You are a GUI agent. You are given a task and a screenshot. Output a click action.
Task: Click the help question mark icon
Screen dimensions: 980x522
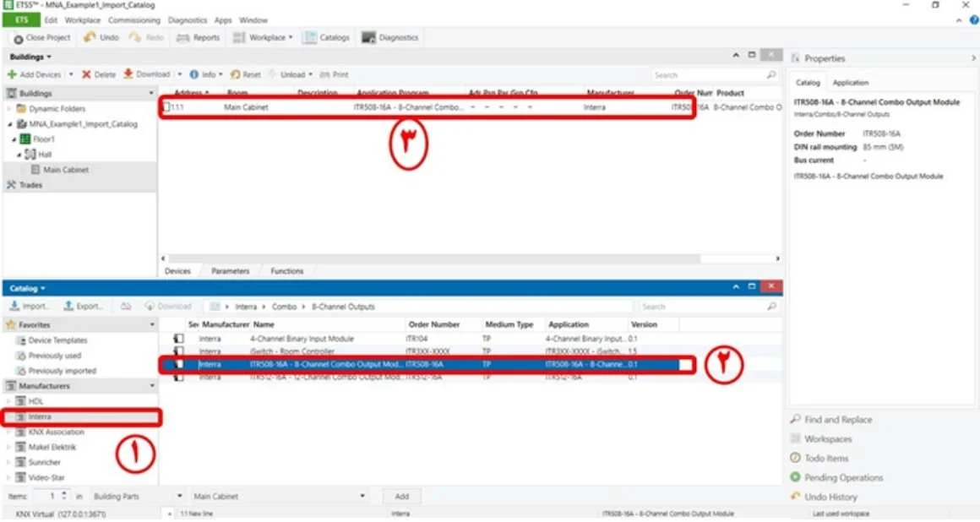click(x=974, y=20)
